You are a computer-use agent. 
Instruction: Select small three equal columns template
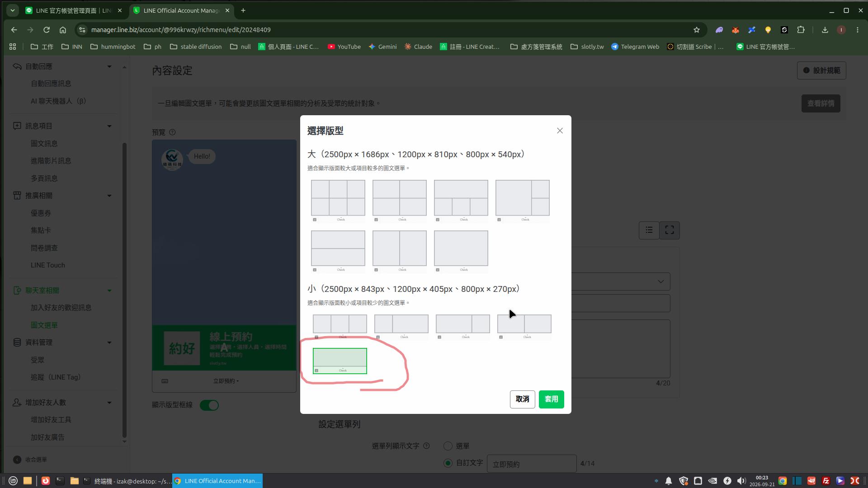coord(340,327)
